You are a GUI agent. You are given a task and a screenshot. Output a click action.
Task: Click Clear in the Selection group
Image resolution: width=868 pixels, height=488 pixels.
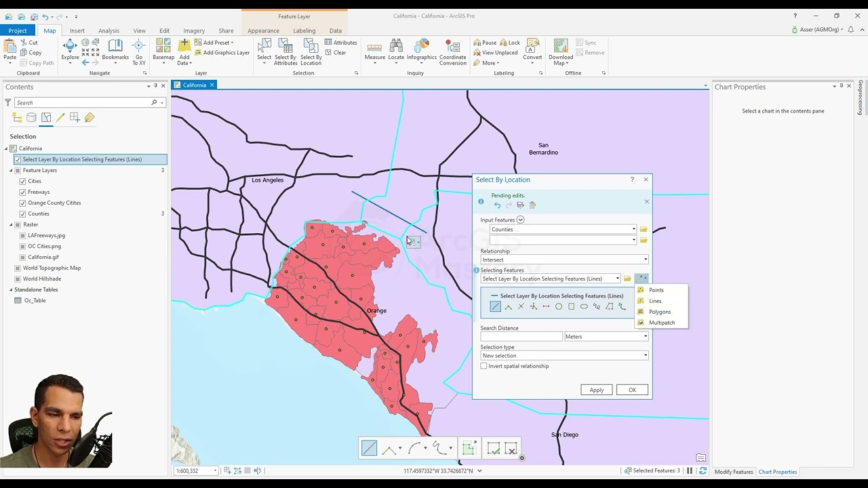336,53
